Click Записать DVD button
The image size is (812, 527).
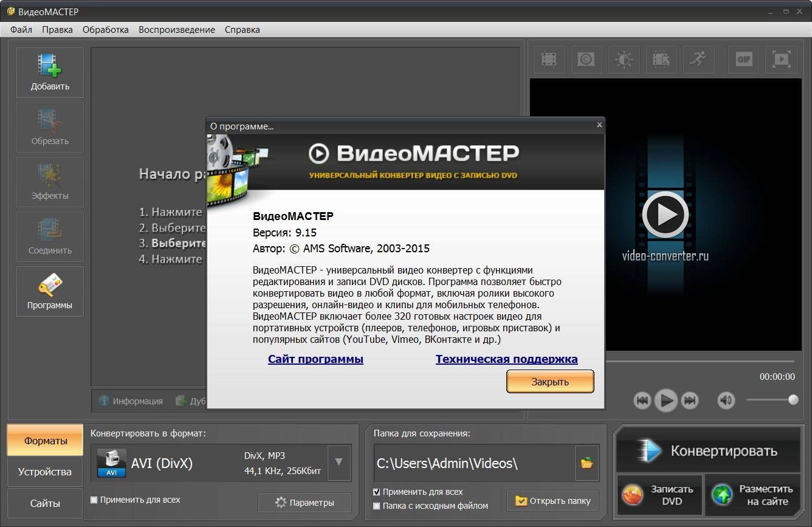(x=659, y=495)
